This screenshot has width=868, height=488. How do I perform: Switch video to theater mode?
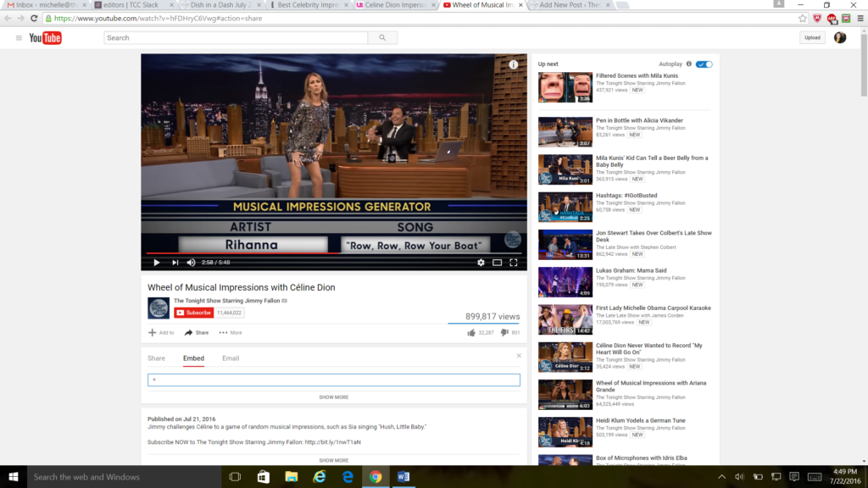point(497,263)
